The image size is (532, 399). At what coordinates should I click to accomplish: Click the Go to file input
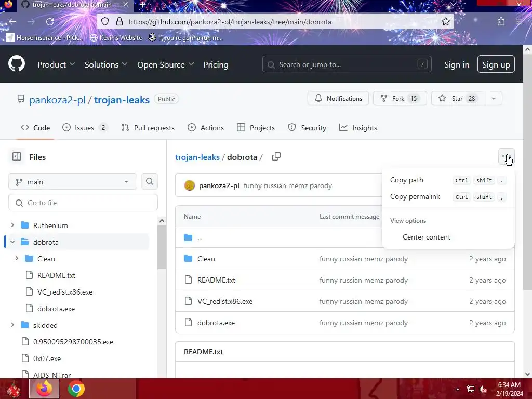[x=83, y=203]
